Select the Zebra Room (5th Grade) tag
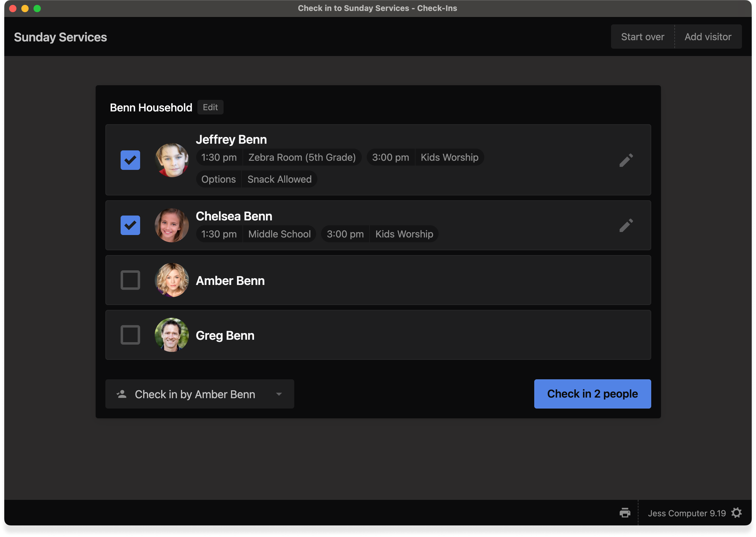Image resolution: width=756 pixels, height=537 pixels. coord(302,157)
